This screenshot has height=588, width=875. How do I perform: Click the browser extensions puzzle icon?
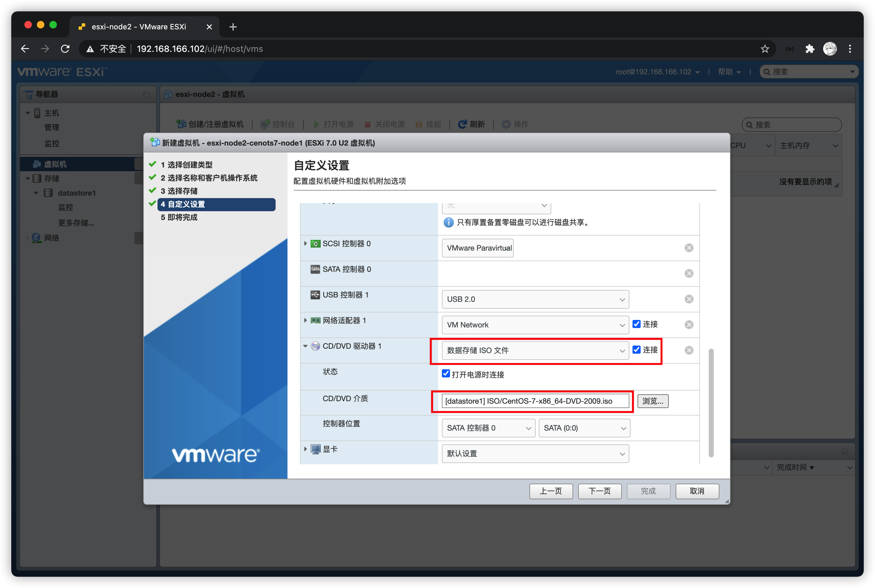[x=809, y=49]
